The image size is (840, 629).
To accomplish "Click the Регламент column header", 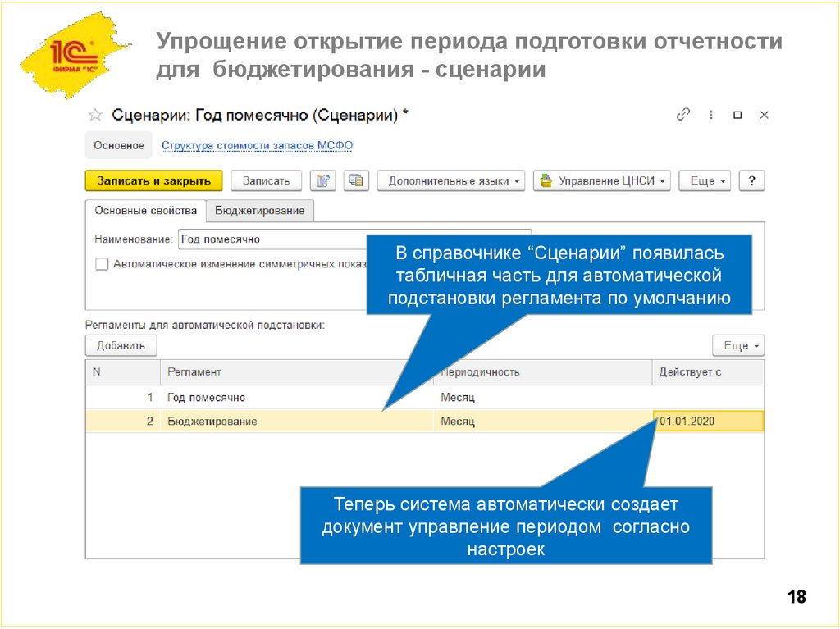I will (297, 371).
